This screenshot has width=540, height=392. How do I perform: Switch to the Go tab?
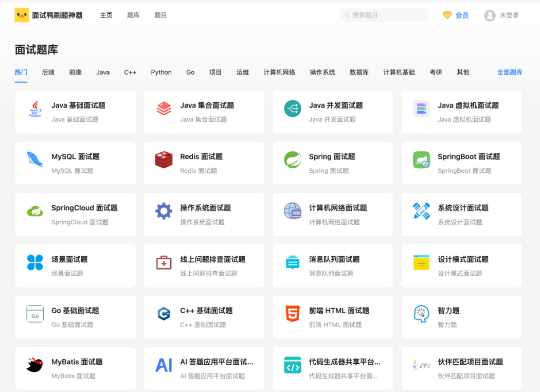coord(190,73)
